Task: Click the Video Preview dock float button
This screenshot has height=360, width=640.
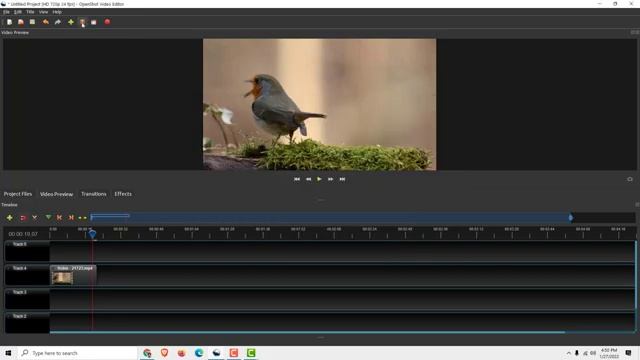Action: point(633,32)
